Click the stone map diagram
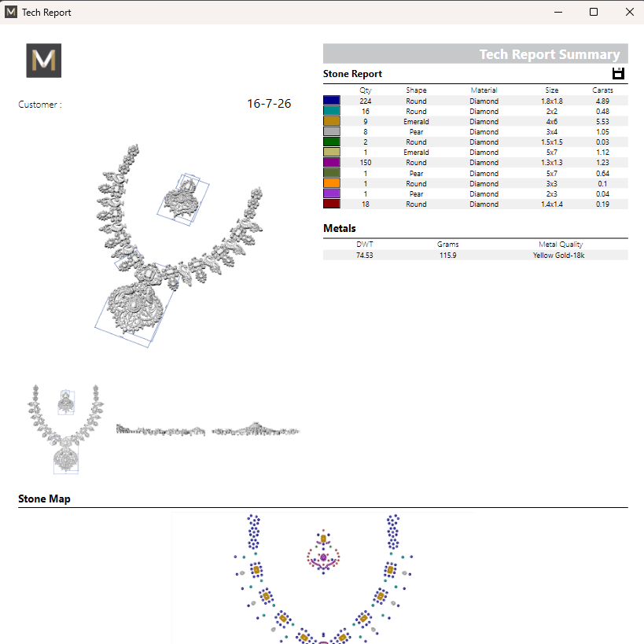This screenshot has width=644, height=644. pyautogui.click(x=323, y=578)
